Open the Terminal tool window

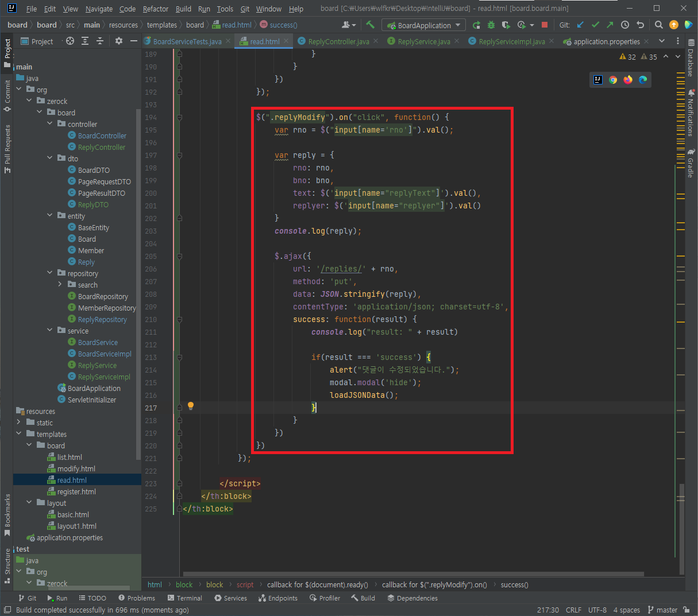pos(184,598)
